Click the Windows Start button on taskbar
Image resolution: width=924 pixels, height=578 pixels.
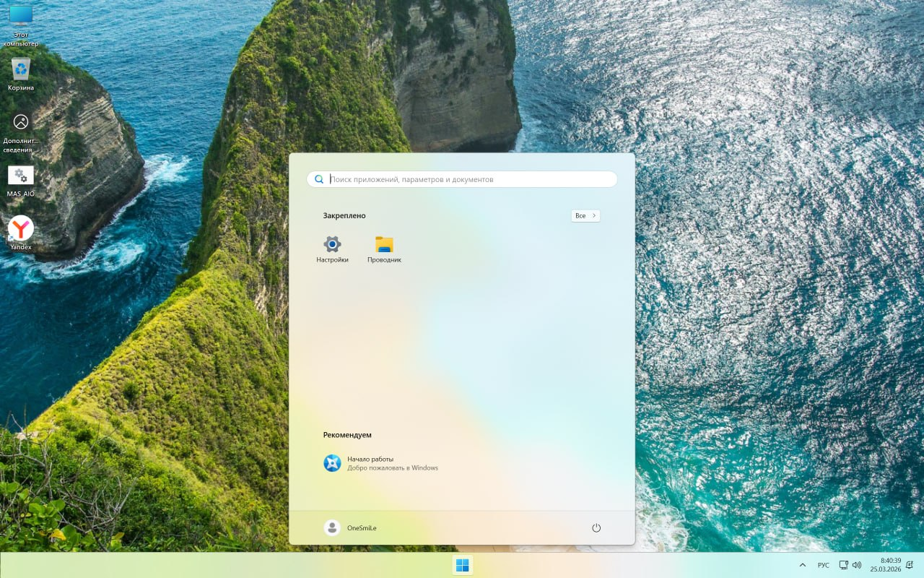point(462,565)
